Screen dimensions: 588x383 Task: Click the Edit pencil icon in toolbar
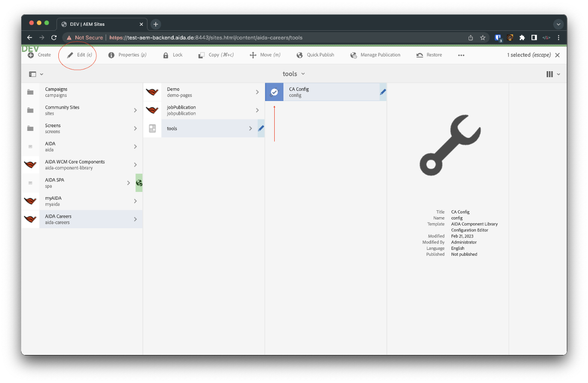coord(70,55)
